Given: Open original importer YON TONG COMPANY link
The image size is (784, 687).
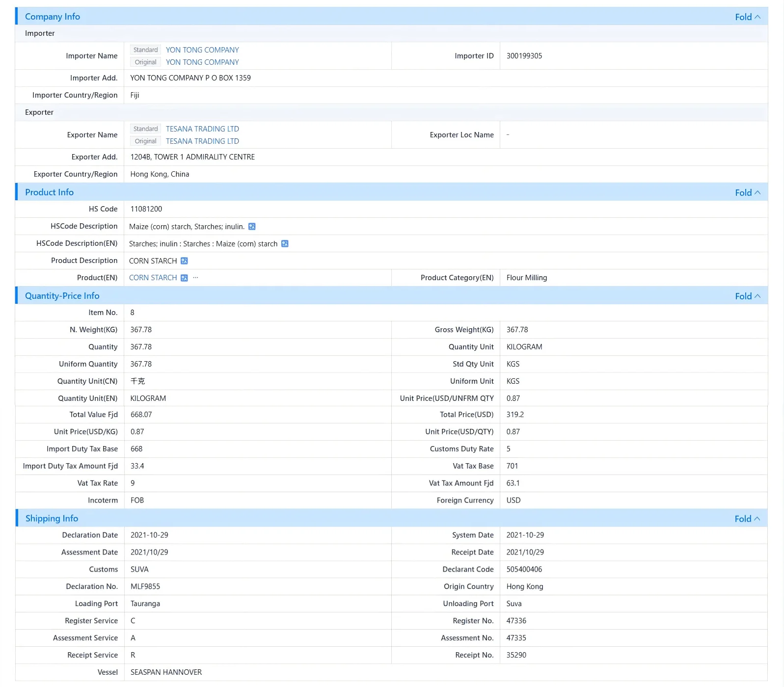Looking at the screenshot, I should coord(202,62).
